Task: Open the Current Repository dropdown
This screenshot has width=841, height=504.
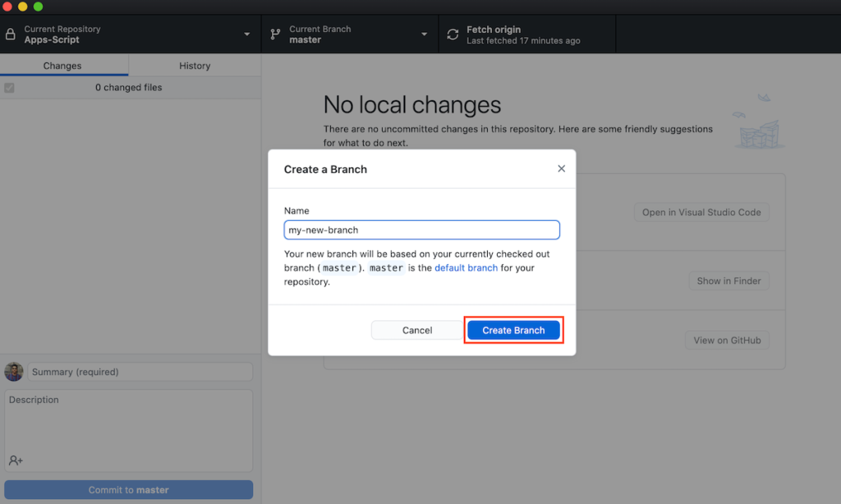Action: tap(131, 34)
